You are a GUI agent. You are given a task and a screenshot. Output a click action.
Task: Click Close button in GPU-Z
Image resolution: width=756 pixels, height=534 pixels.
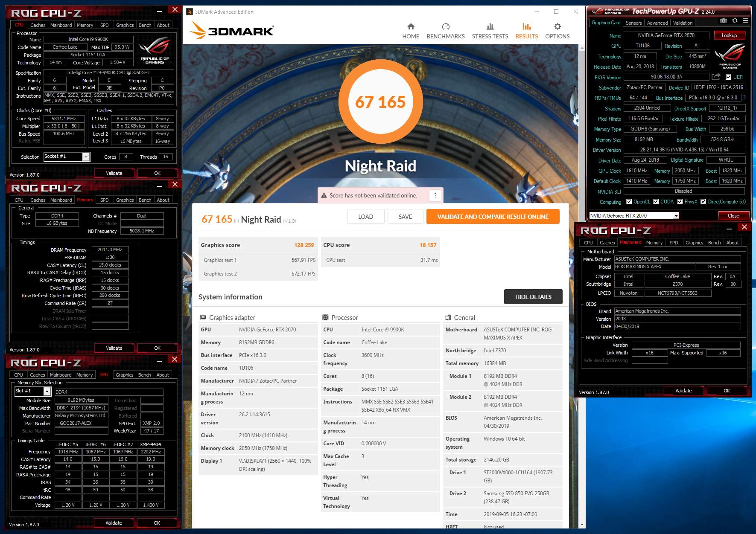(x=733, y=216)
